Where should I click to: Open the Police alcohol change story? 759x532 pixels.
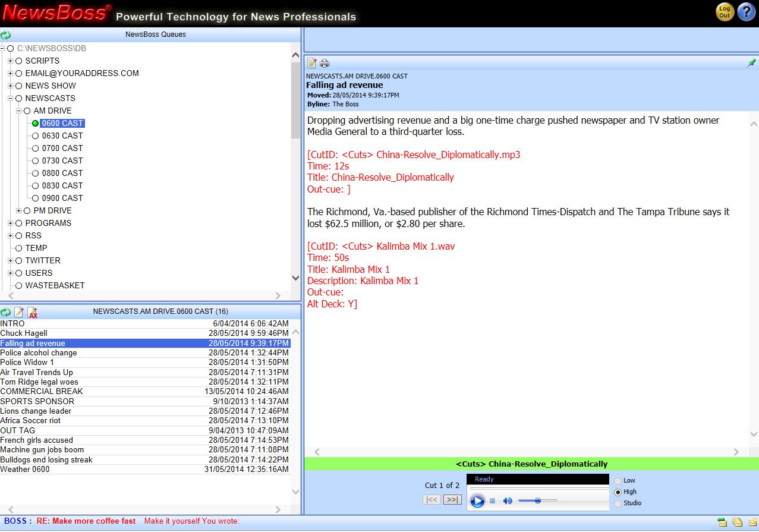point(145,352)
